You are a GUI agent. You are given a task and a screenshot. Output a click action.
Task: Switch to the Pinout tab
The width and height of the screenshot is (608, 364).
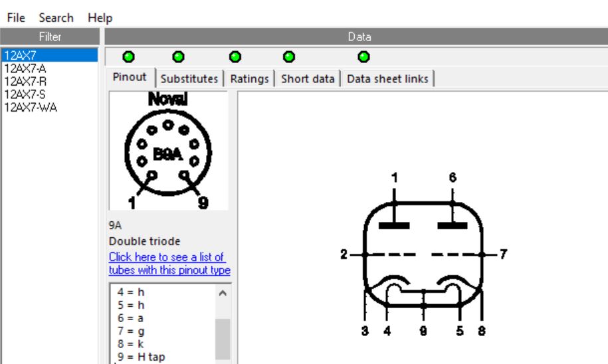(130, 77)
